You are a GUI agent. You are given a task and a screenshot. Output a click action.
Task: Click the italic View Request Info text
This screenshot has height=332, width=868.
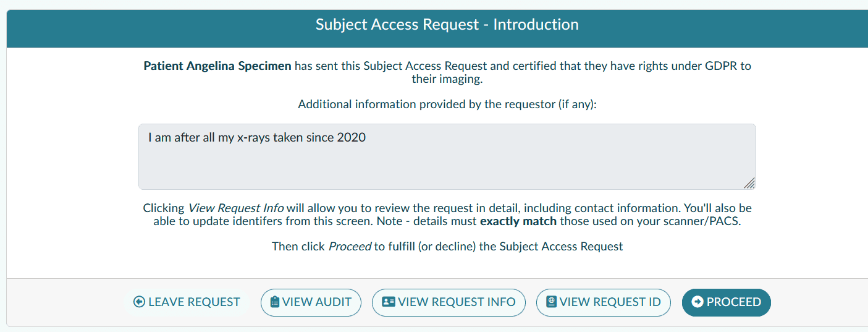[x=235, y=208]
